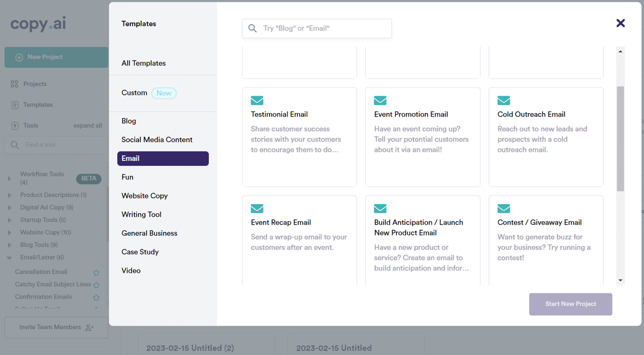Click the Invite Team Members person icon
Image resolution: width=644 pixels, height=355 pixels.
pyautogui.click(x=89, y=327)
